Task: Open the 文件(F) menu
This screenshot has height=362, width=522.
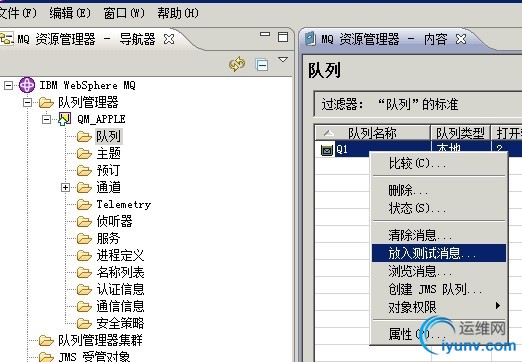Action: click(18, 13)
